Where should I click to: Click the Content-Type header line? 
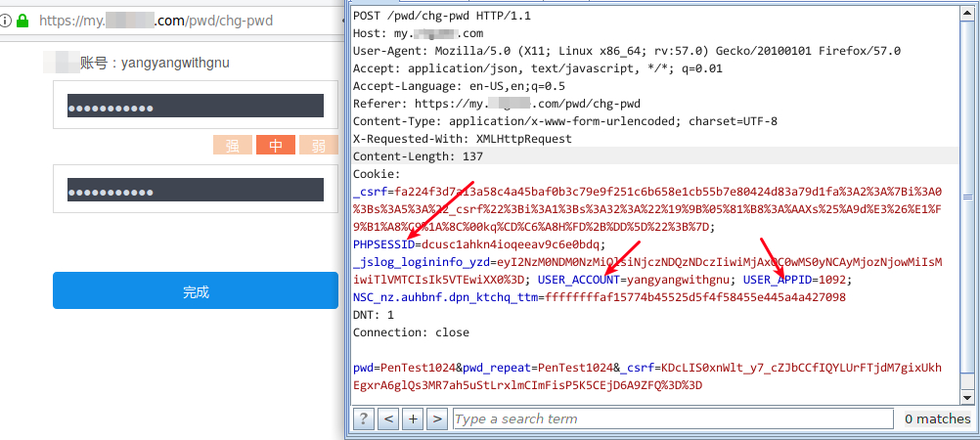pos(565,121)
